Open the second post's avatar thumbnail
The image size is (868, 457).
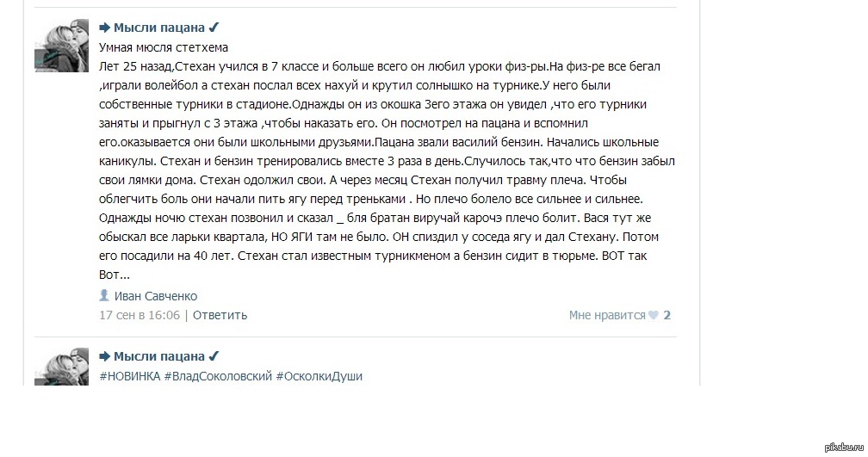[61, 367]
